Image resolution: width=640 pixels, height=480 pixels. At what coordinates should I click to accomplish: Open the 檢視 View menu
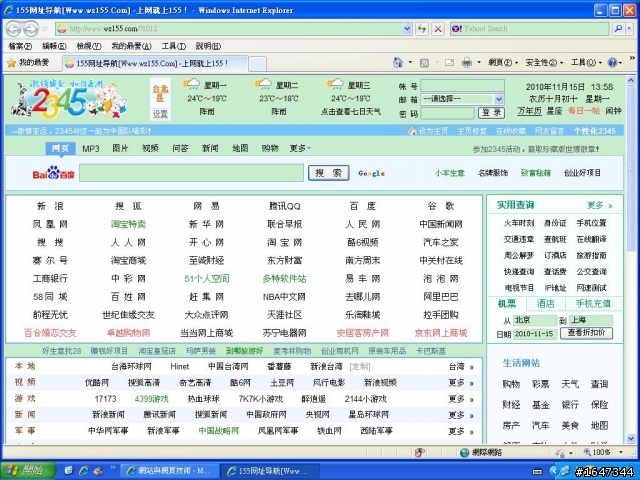pyautogui.click(x=89, y=46)
